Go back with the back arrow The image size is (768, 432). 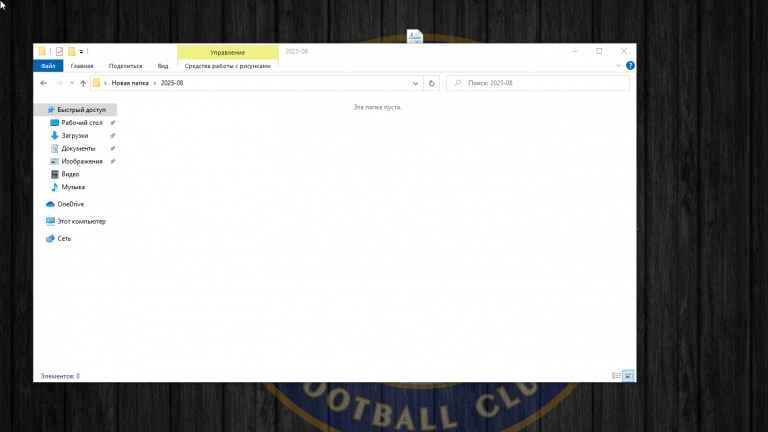tap(44, 83)
